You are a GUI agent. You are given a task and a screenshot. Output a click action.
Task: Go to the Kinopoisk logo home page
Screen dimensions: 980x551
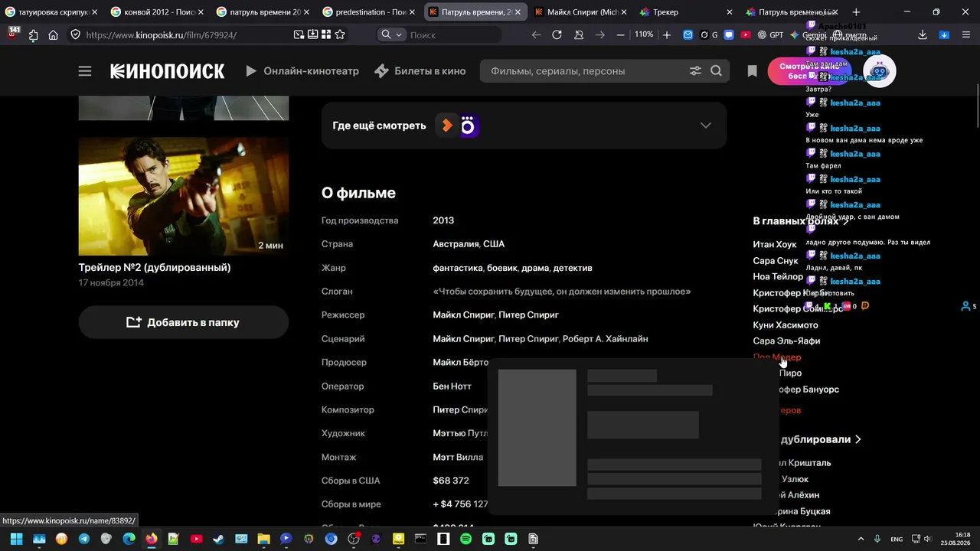(168, 71)
